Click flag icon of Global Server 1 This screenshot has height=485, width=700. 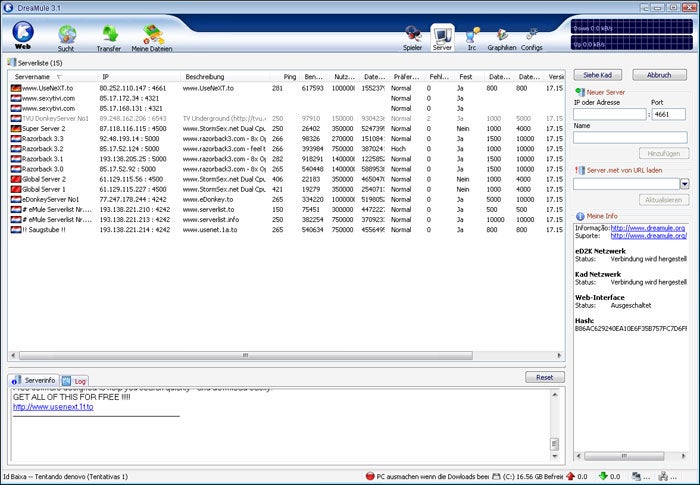(x=16, y=189)
